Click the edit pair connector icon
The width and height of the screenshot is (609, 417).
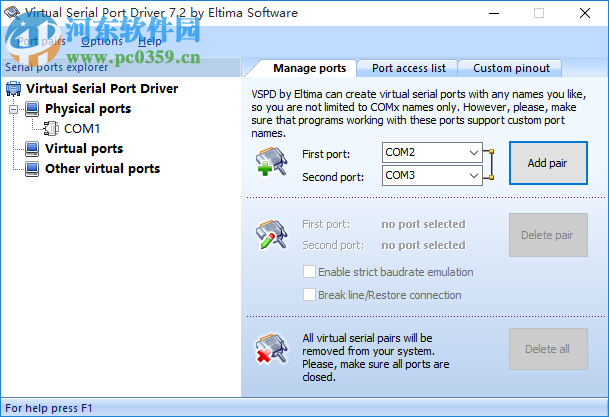tap(271, 234)
